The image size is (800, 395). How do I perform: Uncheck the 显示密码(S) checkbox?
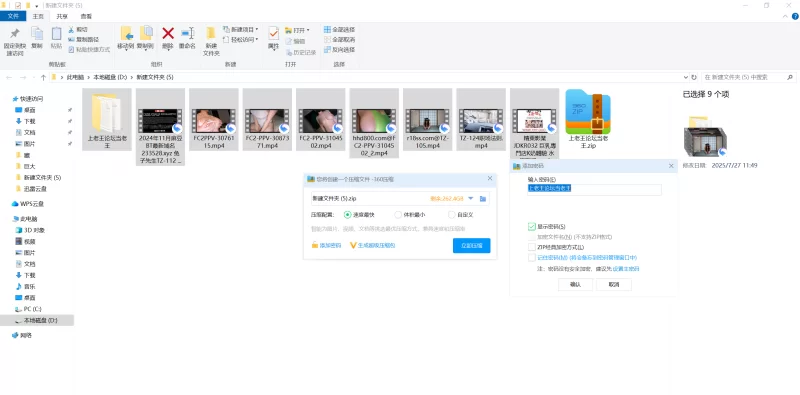click(x=532, y=226)
